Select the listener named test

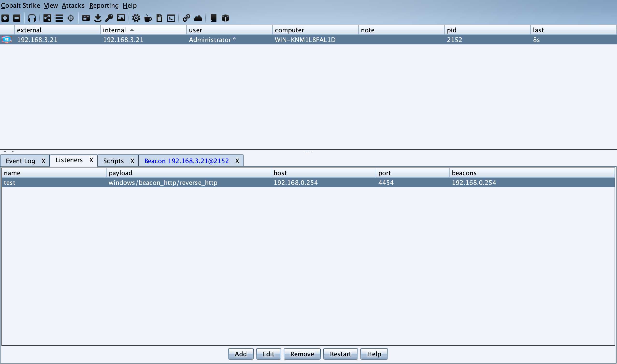point(54,183)
